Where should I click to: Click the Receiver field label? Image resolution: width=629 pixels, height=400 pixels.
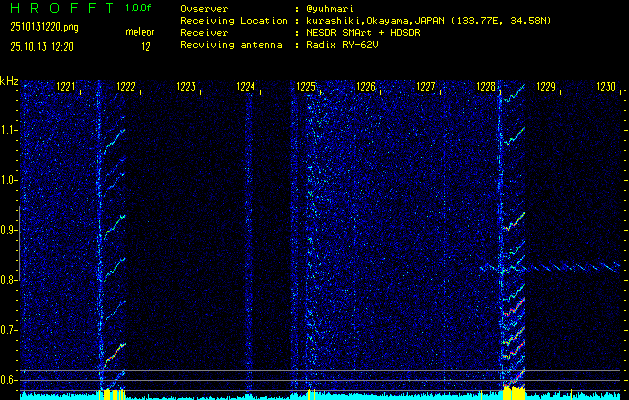click(204, 33)
